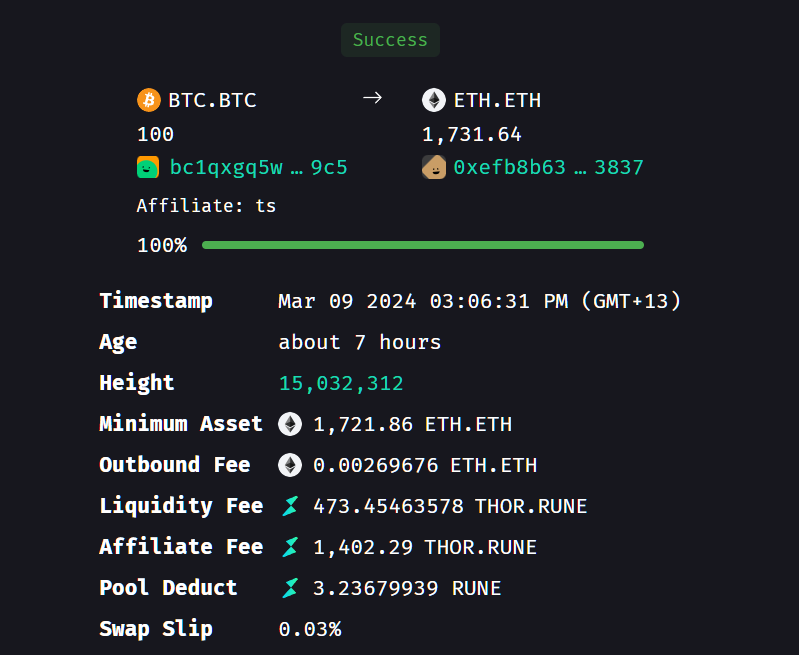Click the BTC.BTC asset name
Screen dimensions: 799x655
(212, 100)
